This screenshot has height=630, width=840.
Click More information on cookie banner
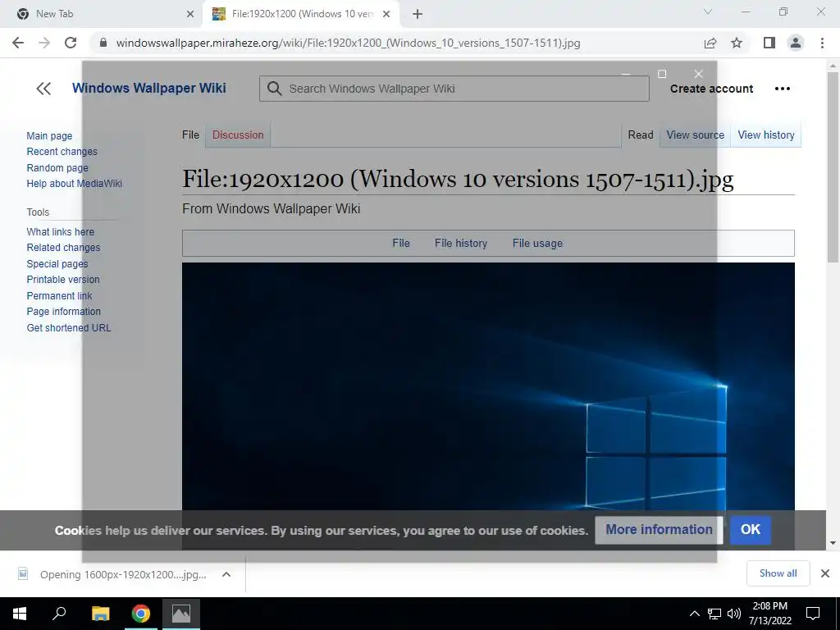(x=659, y=530)
